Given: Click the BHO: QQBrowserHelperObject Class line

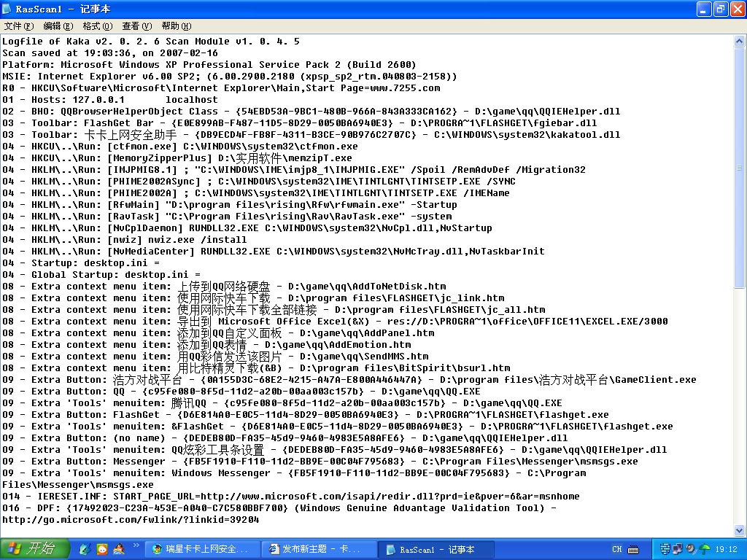Looking at the screenshot, I should pyautogui.click(x=311, y=112).
